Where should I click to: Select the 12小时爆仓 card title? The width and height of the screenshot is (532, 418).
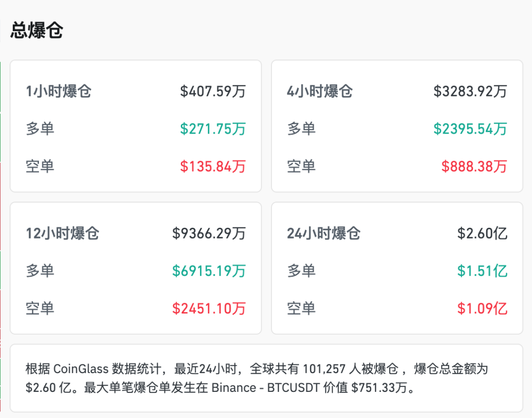[63, 233]
